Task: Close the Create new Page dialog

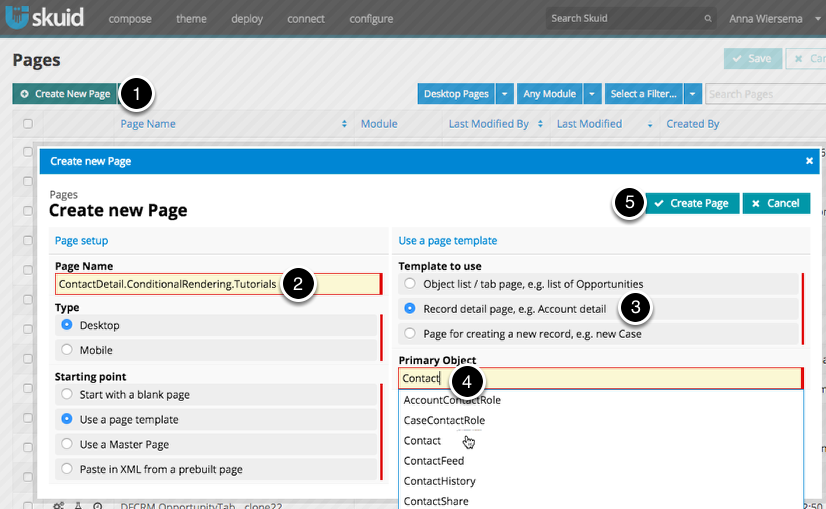Action: tap(809, 161)
